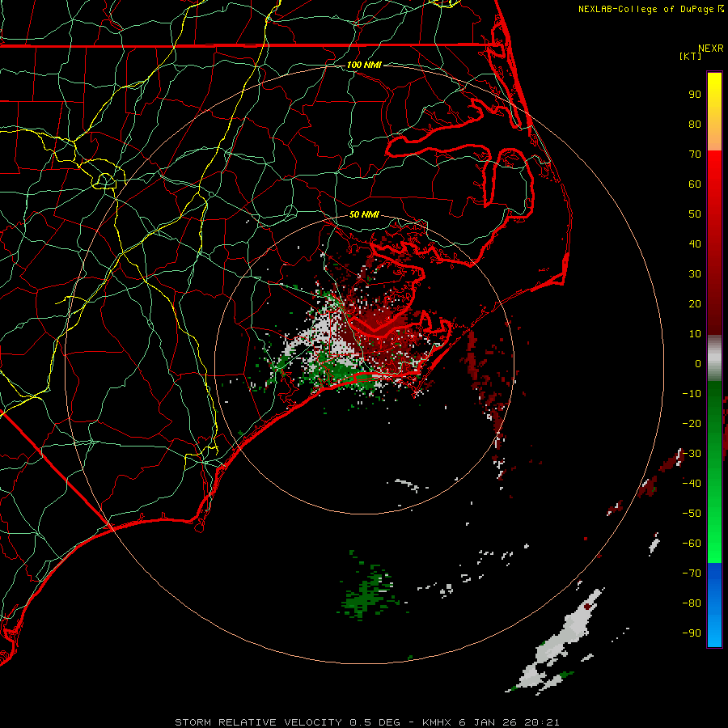Click the -10 scale label
728x728 pixels.
[x=692, y=394]
